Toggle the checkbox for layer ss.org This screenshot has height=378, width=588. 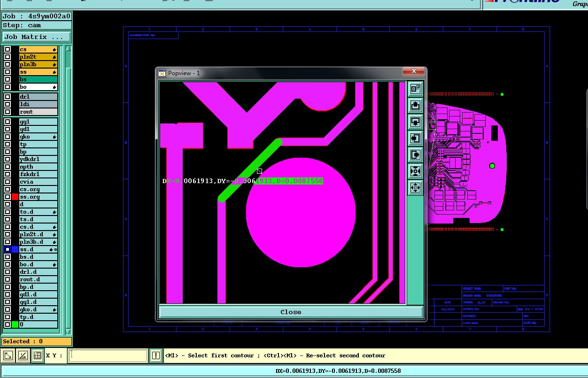point(8,197)
